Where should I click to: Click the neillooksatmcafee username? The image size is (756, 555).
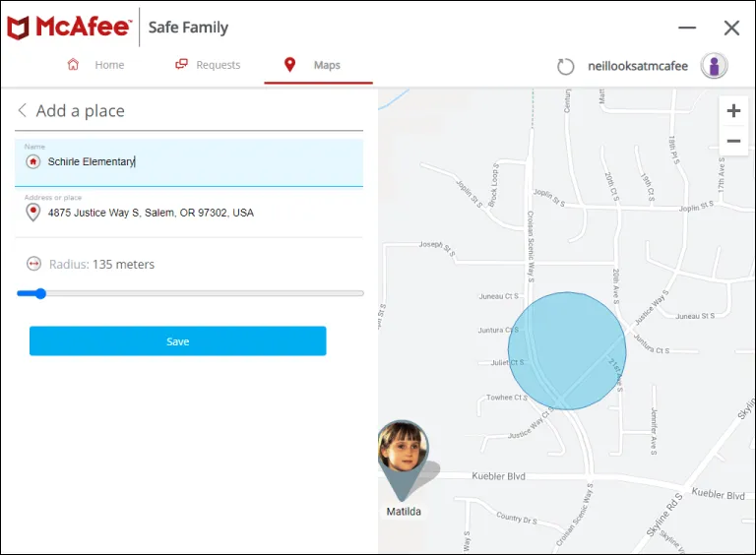(x=637, y=66)
